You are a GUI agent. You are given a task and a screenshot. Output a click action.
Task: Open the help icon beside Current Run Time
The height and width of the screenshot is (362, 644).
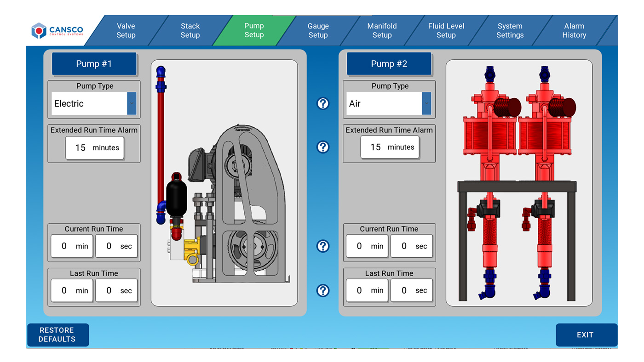pyautogui.click(x=323, y=246)
